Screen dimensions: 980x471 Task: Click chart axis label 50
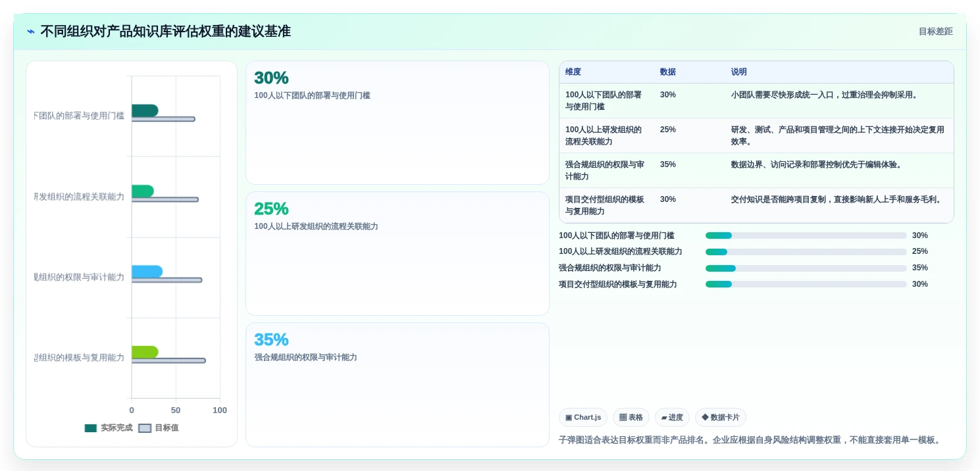click(176, 410)
